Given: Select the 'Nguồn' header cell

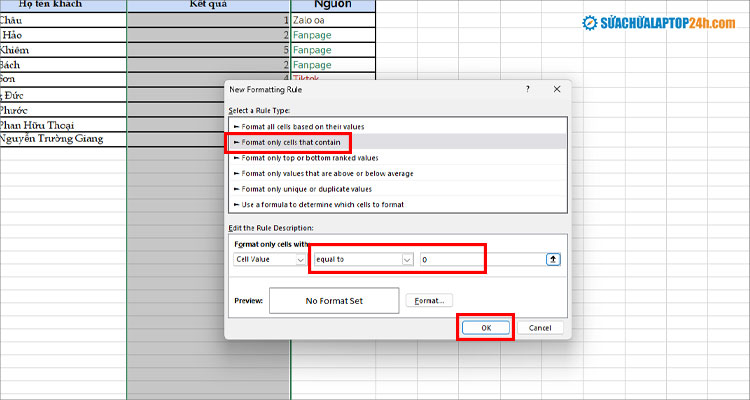Looking at the screenshot, I should (x=333, y=5).
